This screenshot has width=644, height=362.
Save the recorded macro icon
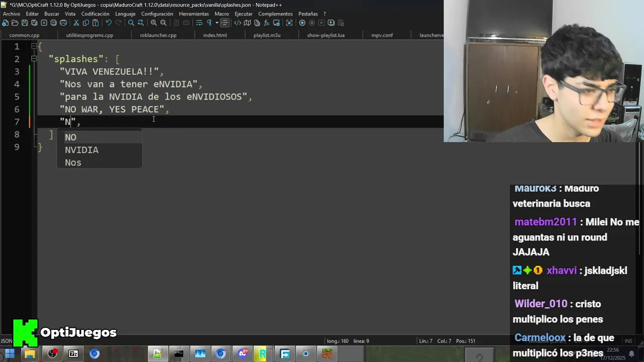click(341, 23)
